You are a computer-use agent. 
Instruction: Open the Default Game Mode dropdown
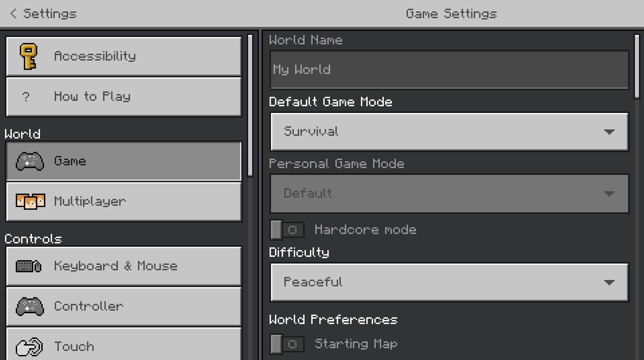coord(449,131)
